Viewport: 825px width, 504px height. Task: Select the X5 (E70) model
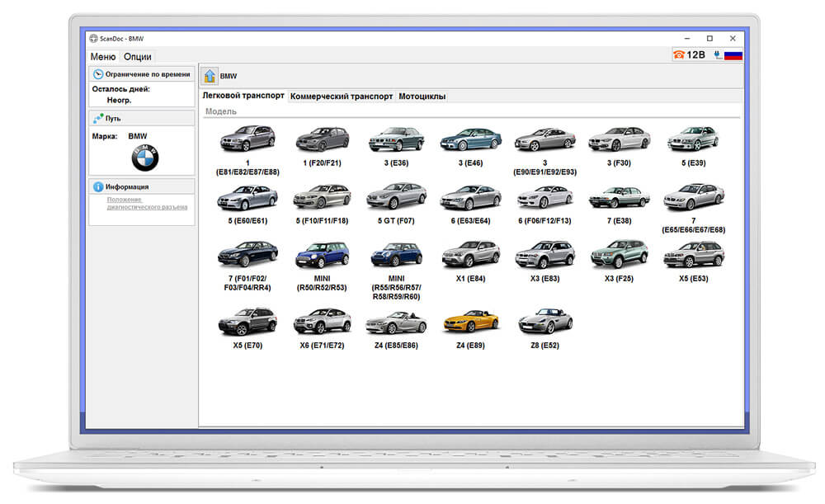point(247,328)
